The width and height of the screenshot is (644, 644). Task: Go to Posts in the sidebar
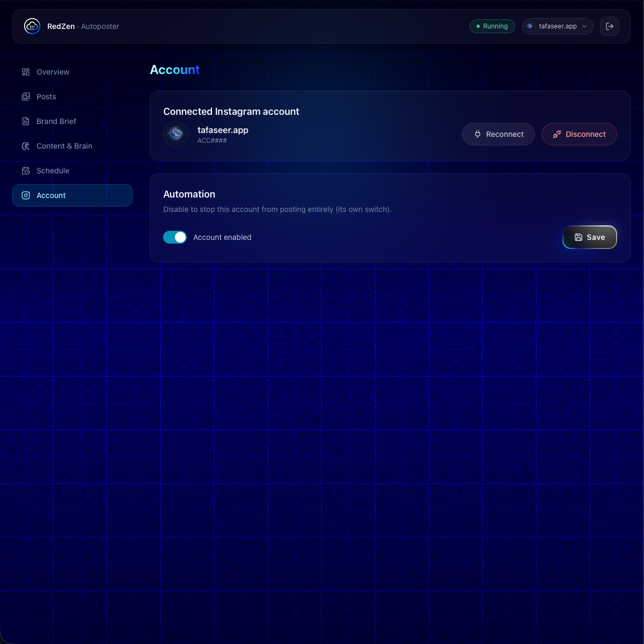click(72, 97)
